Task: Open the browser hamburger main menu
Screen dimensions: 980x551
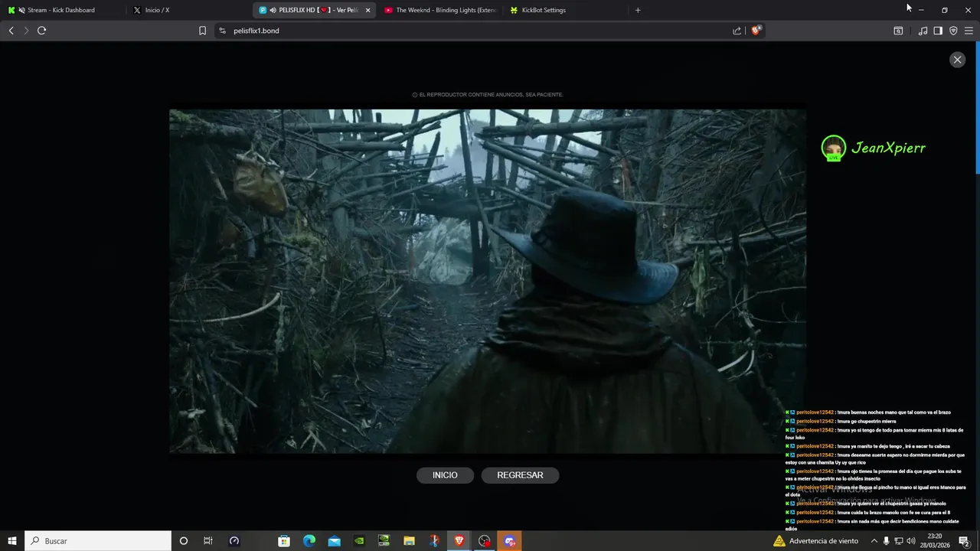Action: coord(969,31)
